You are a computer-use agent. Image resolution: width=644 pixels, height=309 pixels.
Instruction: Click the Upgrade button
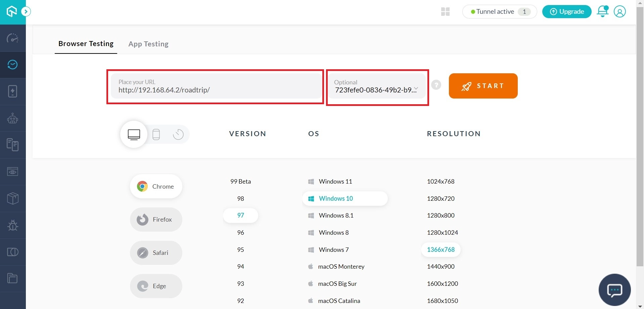click(x=566, y=12)
